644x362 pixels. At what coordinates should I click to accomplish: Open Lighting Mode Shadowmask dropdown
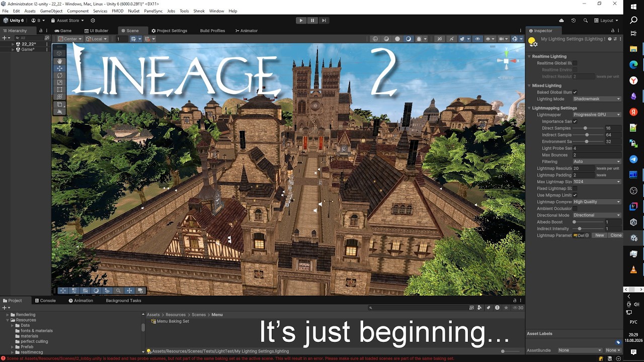(x=597, y=99)
